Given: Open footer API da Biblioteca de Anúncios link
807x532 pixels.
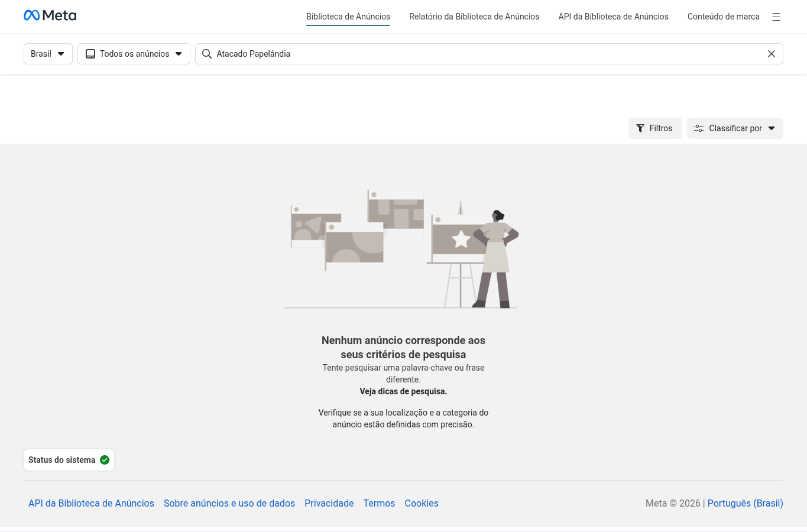Looking at the screenshot, I should click(x=91, y=503).
